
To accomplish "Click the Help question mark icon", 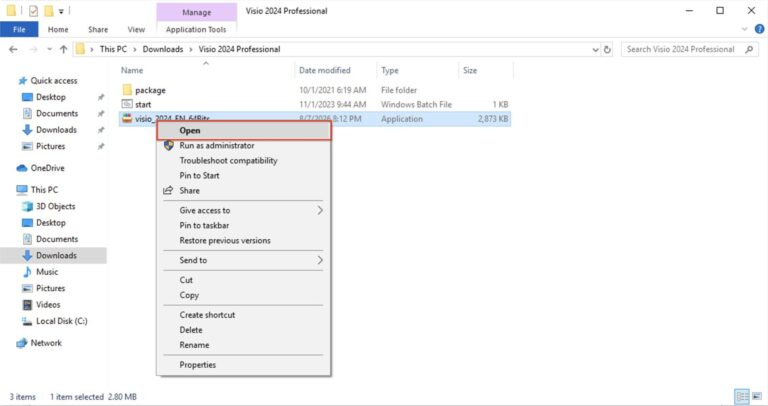I will 759,29.
